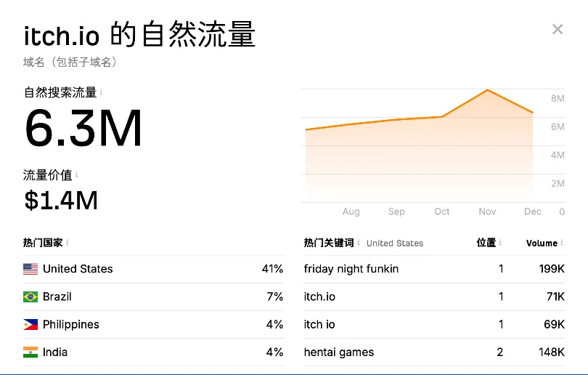Click the 8M y-axis label

[x=558, y=98]
